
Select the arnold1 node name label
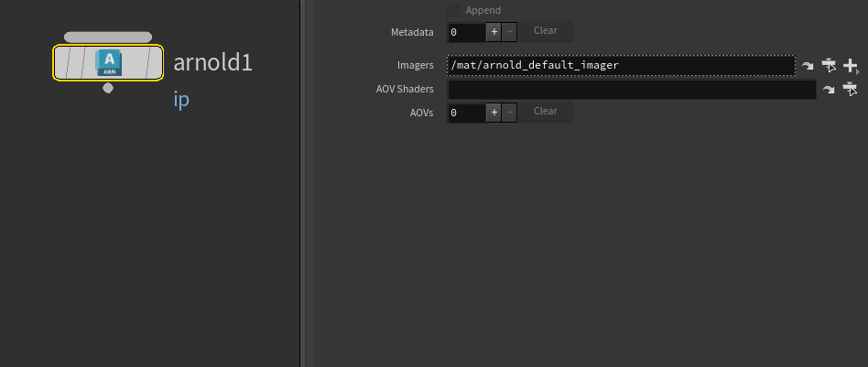(212, 63)
